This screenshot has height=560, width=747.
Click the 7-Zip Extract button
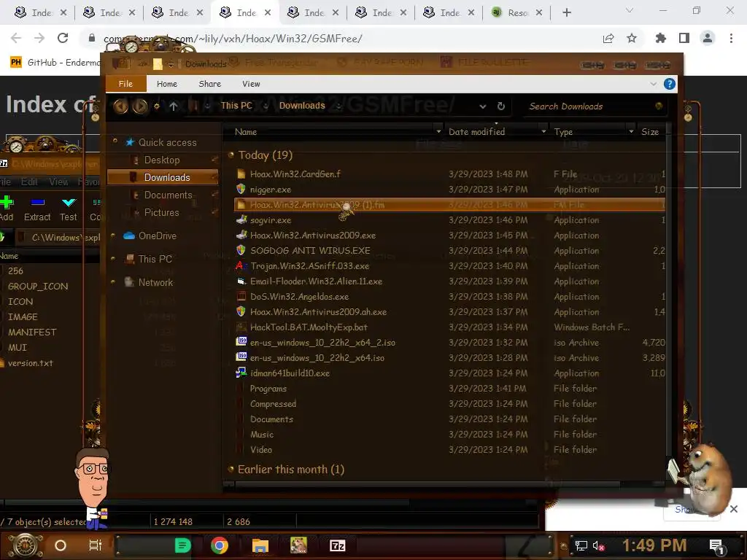tap(37, 208)
